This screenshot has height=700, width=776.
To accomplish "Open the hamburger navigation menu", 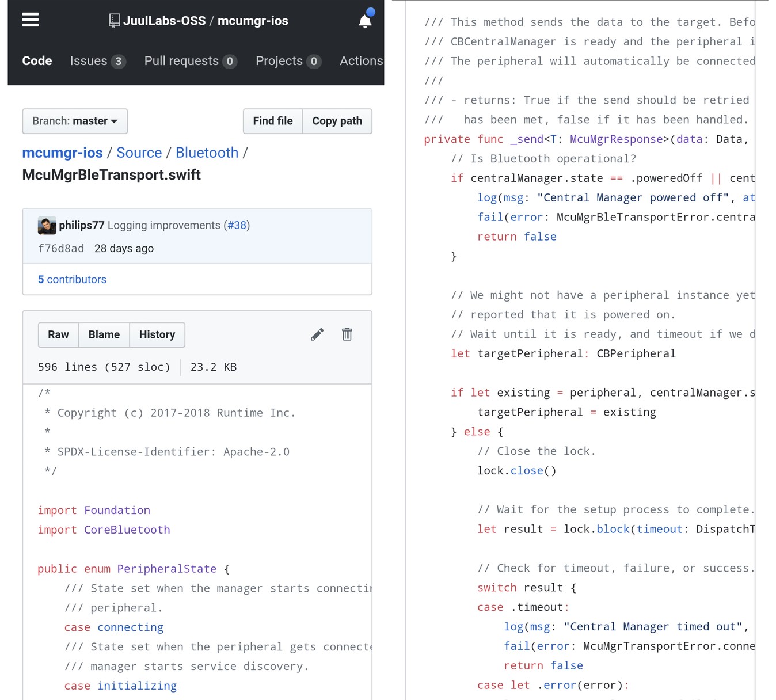I will coord(31,20).
